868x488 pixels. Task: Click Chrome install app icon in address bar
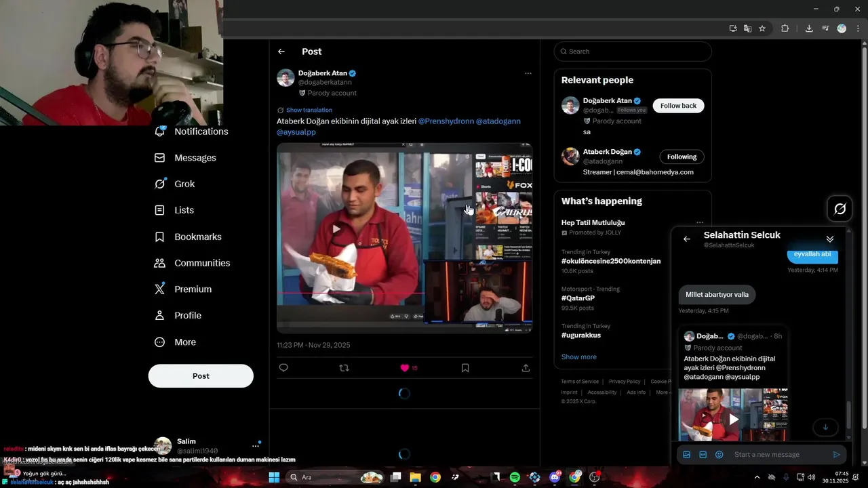pos(733,28)
